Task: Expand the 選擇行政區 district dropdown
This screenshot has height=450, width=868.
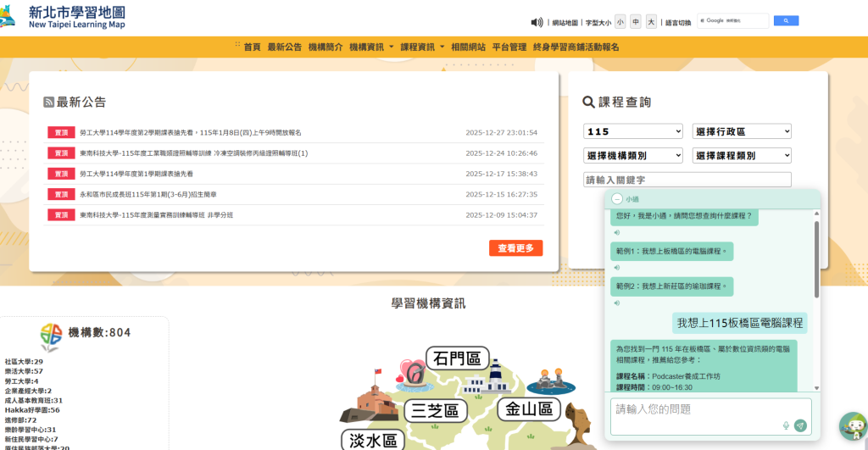Action: click(x=742, y=131)
